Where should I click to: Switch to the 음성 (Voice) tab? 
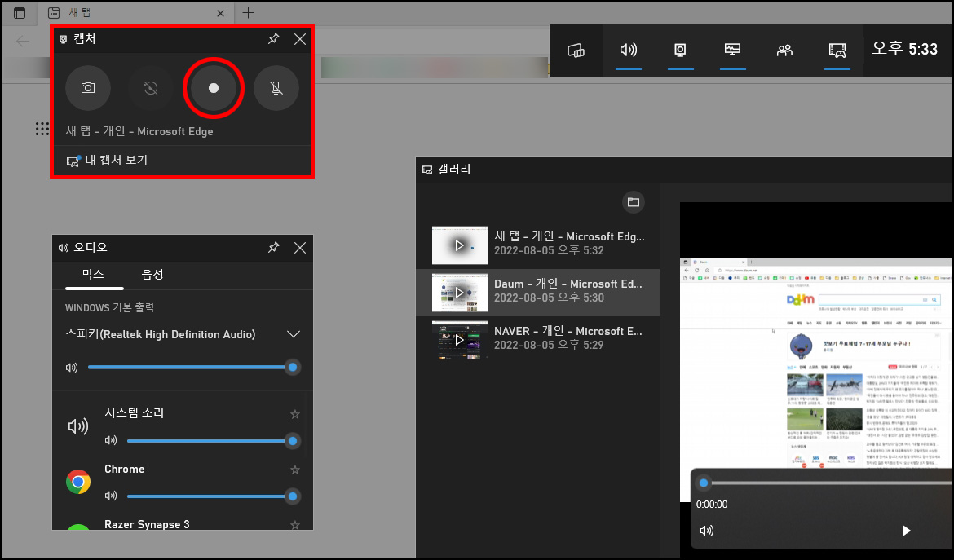152,274
